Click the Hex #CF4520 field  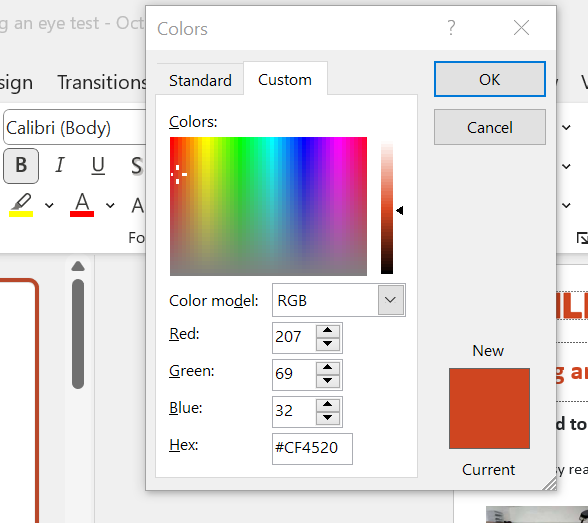click(x=312, y=448)
